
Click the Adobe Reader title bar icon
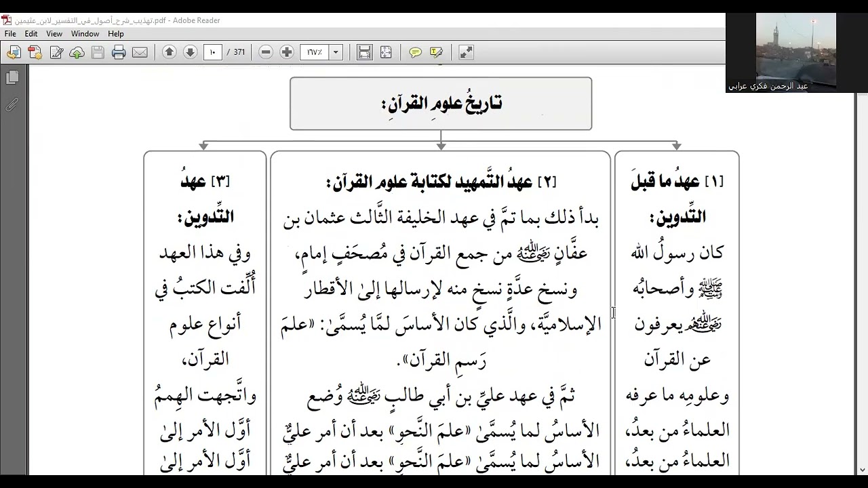coord(6,20)
